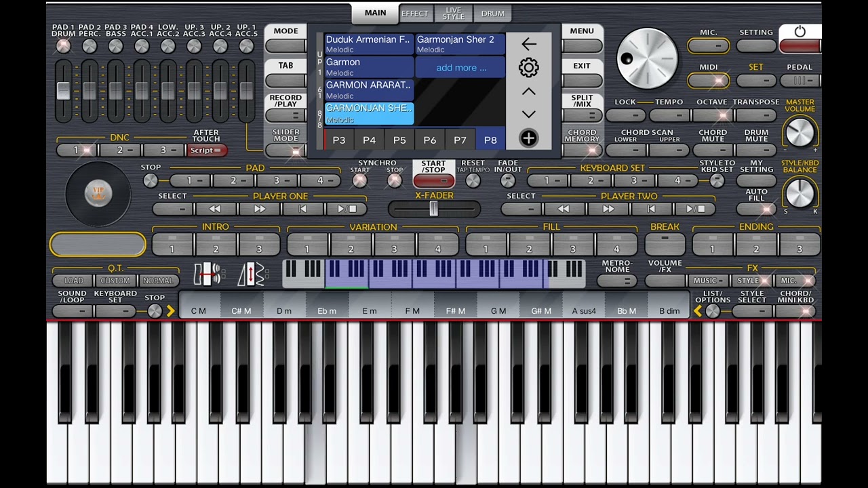868x488 pixels.
Task: Fast-forward Player One
Action: (259, 209)
